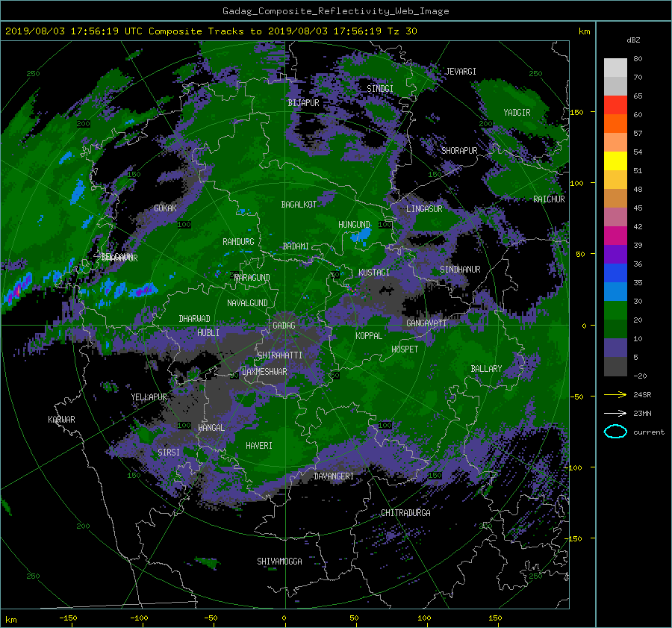This screenshot has width=672, height=628.
Task: Click the red 60 dBZ color swatch
Action: (615, 105)
